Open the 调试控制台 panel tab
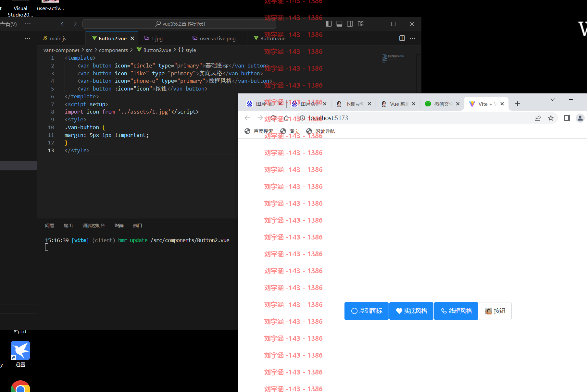The height and width of the screenshot is (392, 587). [94, 226]
